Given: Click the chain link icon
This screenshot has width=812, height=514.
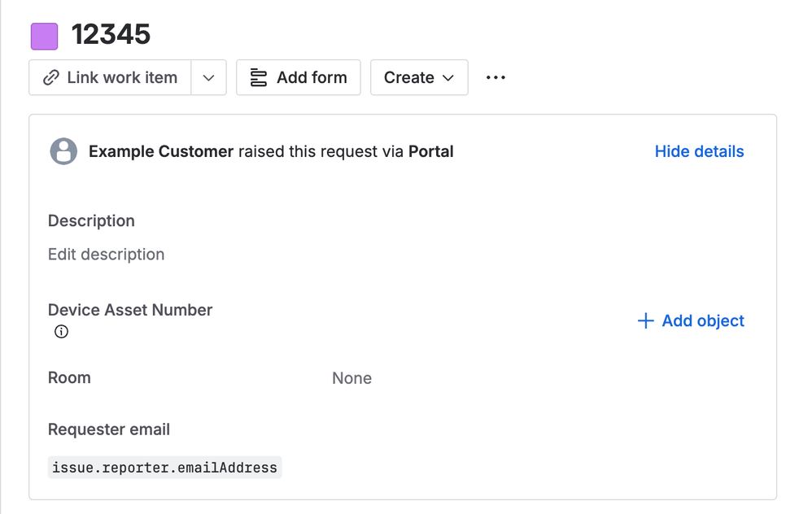Looking at the screenshot, I should [x=51, y=78].
